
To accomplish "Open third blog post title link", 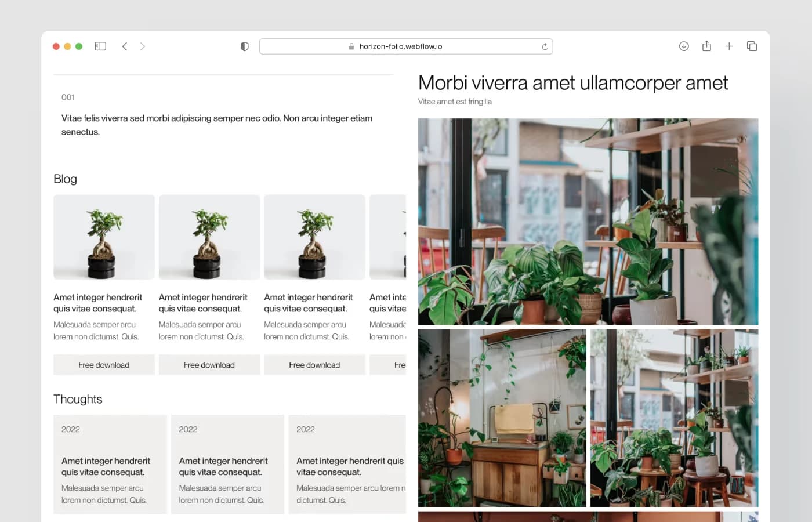I will tap(308, 303).
